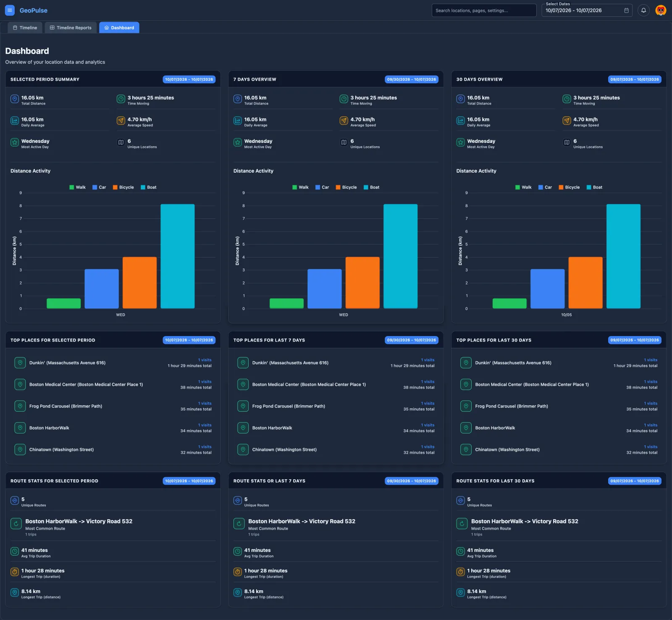The width and height of the screenshot is (672, 620).
Task: Click Daily Average chart icon in 30 Days Overview
Action: 460,121
